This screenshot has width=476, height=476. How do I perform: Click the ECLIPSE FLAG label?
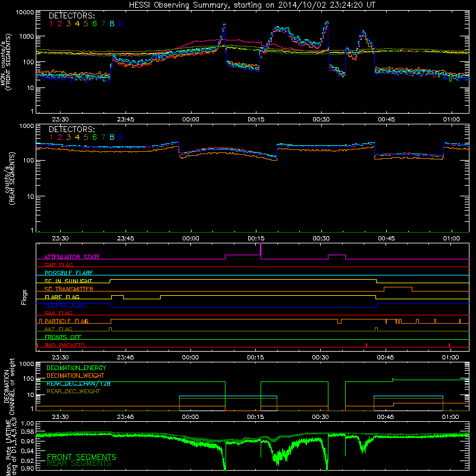click(x=65, y=305)
